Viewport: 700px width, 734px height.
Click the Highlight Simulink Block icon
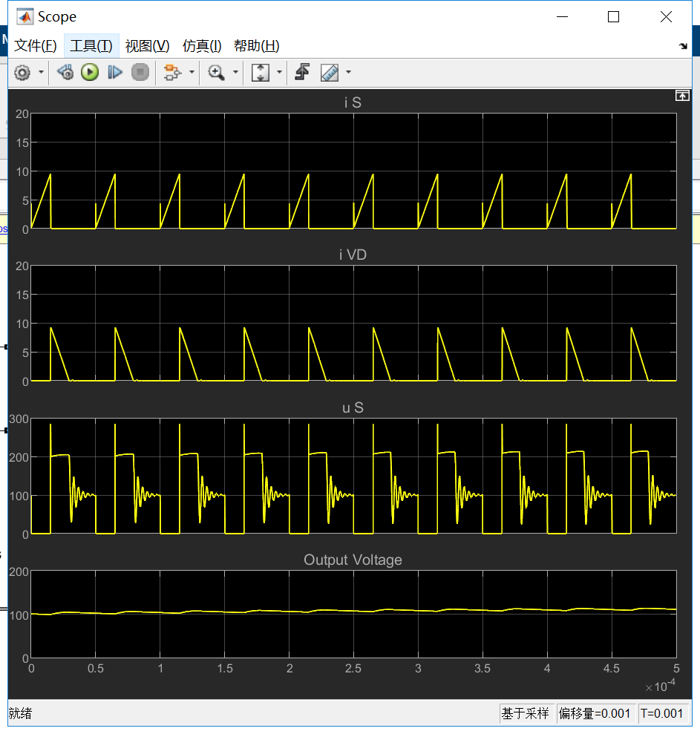click(171, 73)
